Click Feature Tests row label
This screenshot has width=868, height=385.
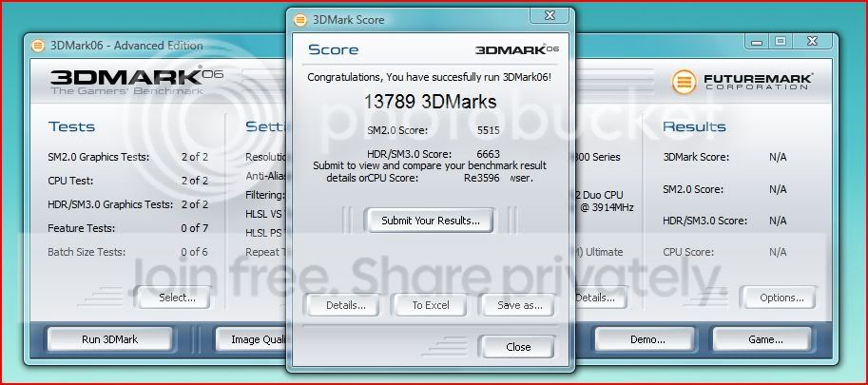82,228
